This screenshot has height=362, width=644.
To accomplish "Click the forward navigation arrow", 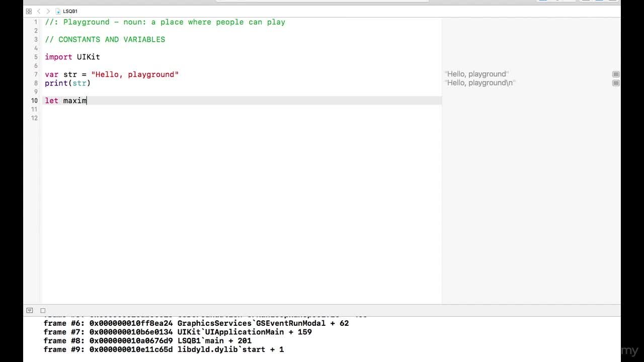I will click(x=48, y=11).
